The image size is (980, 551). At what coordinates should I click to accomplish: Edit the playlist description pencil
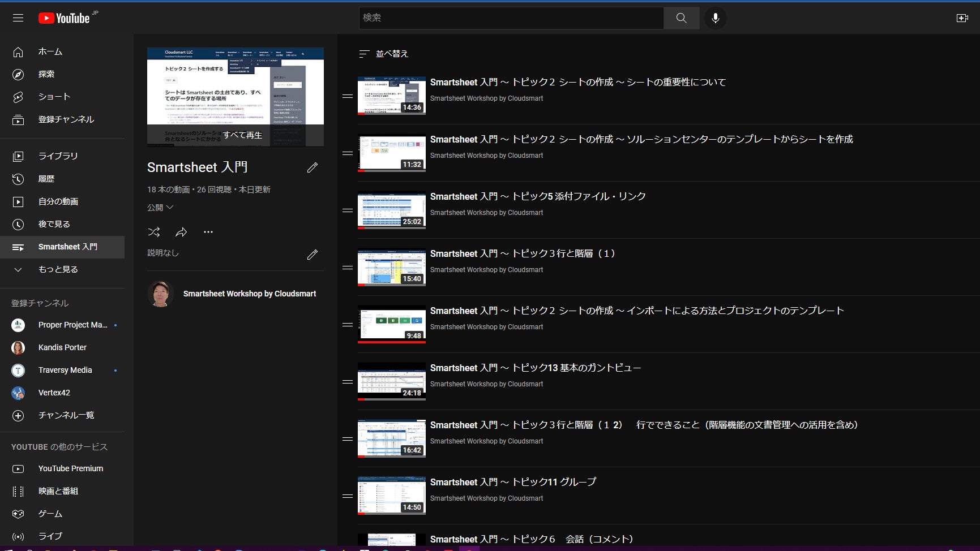[312, 255]
